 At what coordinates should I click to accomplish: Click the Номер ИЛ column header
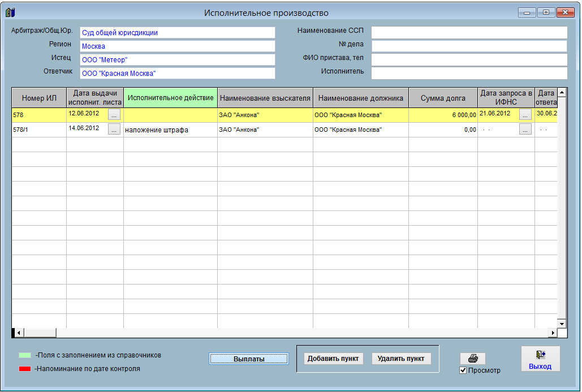coord(39,98)
